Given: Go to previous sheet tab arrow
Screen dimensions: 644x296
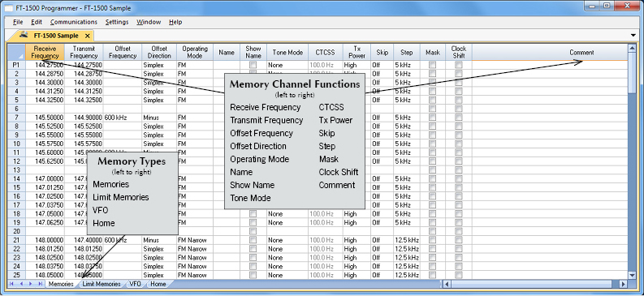Looking at the screenshot, I should tap(21, 284).
